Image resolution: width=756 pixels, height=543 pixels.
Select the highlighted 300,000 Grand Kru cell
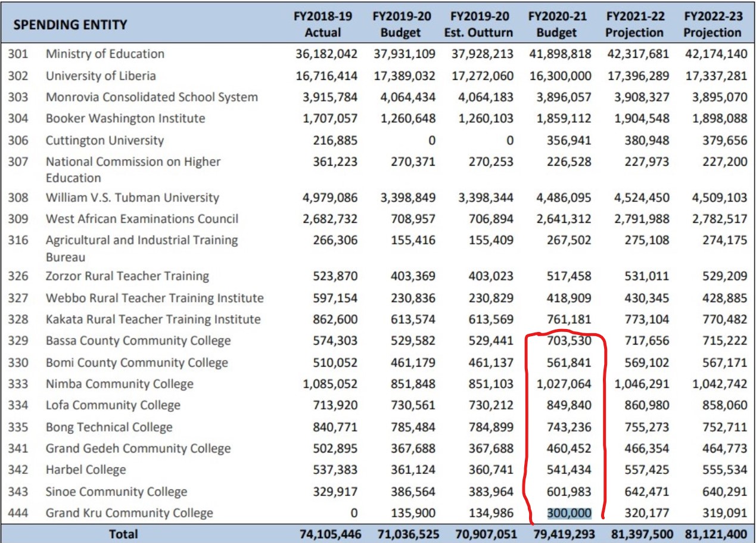(569, 513)
